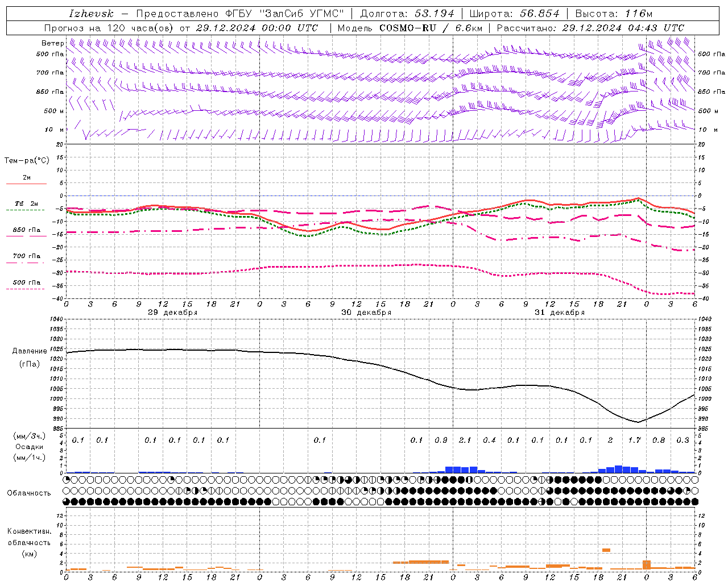Click the '29 декабря' date label
The height and width of the screenshot is (582, 728).
[173, 313]
